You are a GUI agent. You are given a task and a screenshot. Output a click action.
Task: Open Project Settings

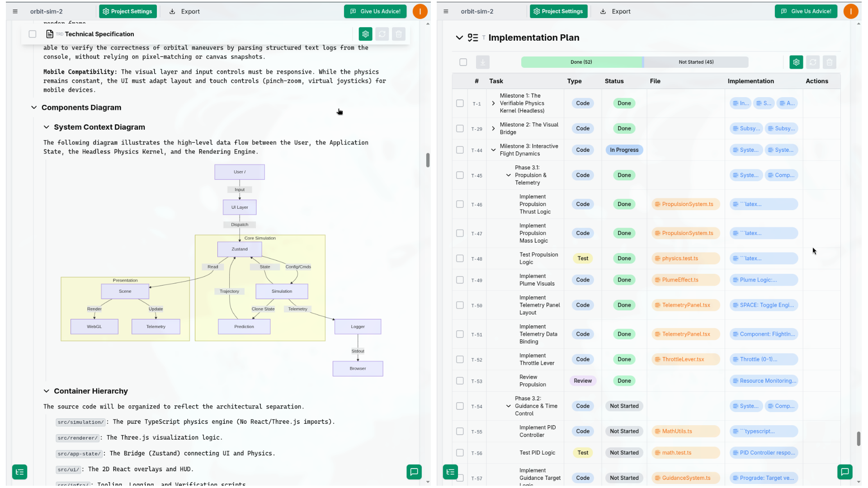(x=128, y=11)
